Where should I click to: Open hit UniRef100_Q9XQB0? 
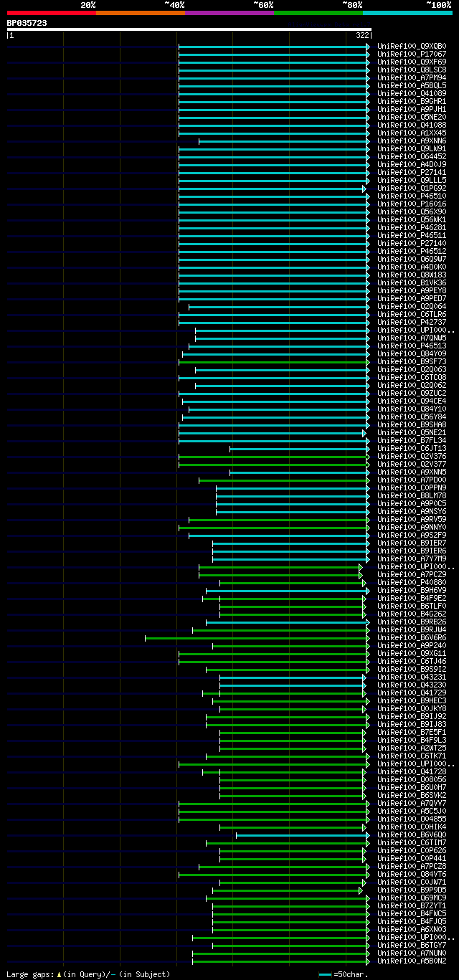pos(412,46)
